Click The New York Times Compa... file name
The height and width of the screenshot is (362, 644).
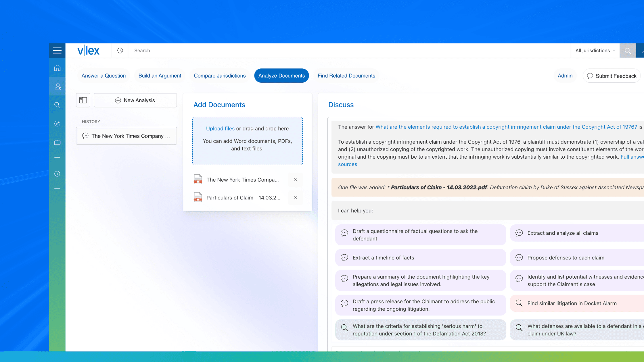click(x=242, y=180)
